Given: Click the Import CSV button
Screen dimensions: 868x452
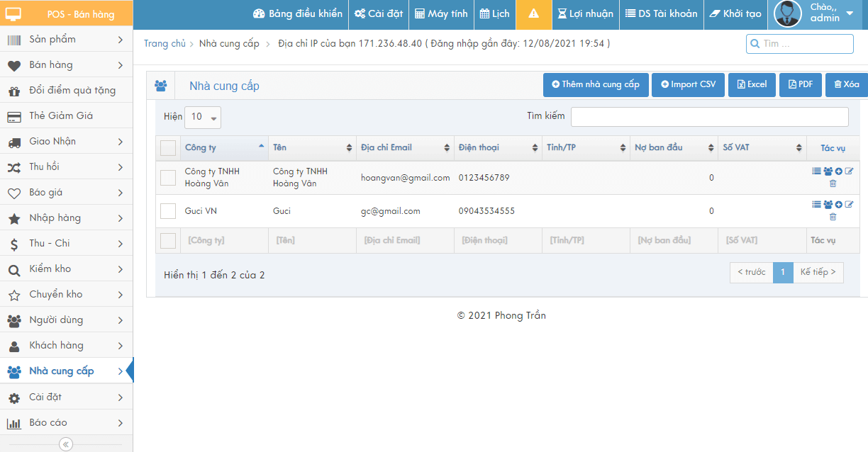Looking at the screenshot, I should pos(688,84).
